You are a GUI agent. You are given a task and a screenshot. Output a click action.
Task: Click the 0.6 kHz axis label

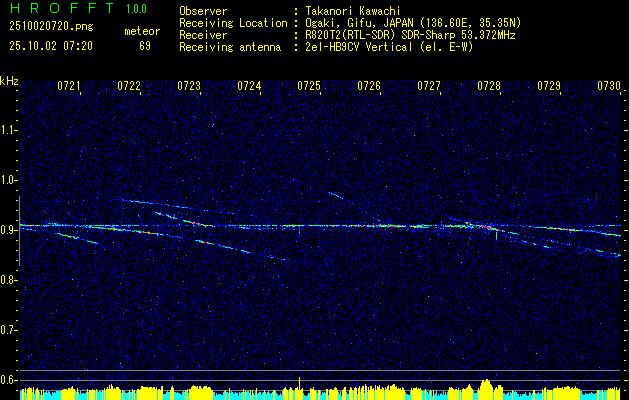point(8,380)
